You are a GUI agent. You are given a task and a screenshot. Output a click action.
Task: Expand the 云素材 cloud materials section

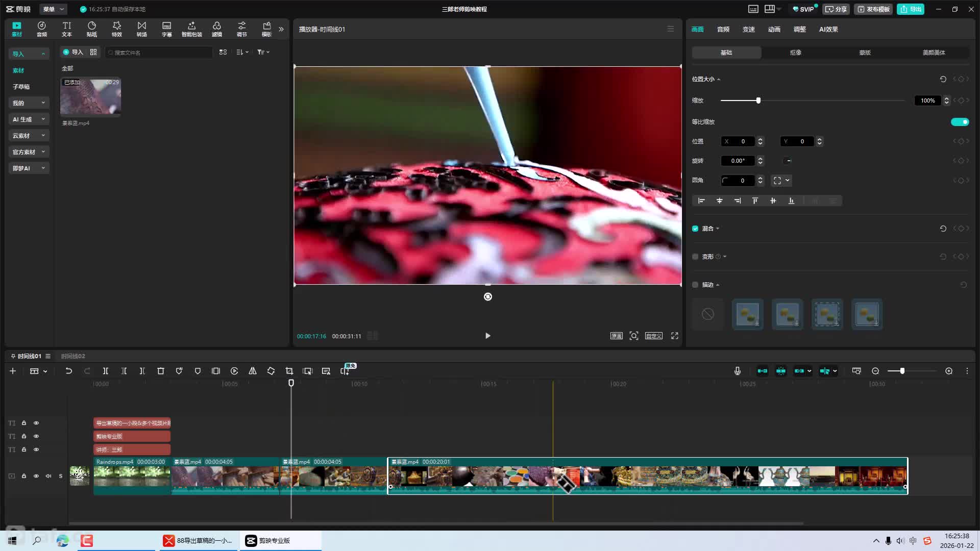coord(29,136)
